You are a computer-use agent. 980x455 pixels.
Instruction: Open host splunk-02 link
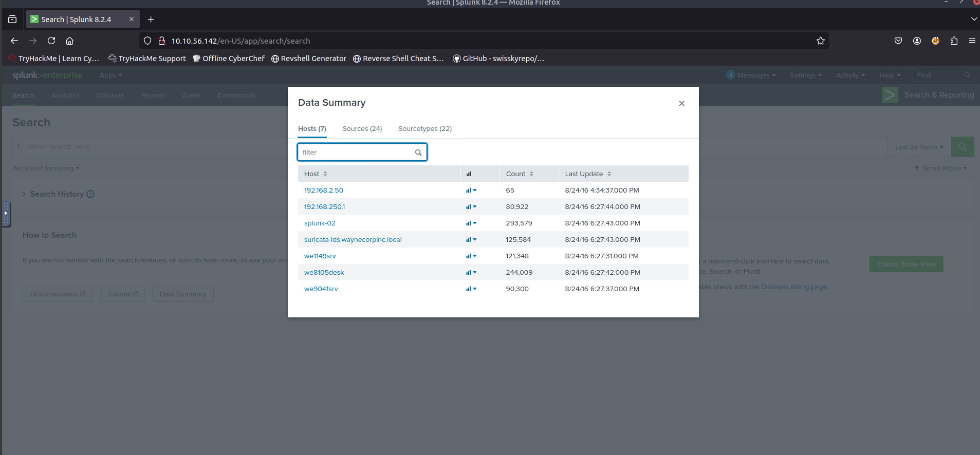click(x=320, y=223)
